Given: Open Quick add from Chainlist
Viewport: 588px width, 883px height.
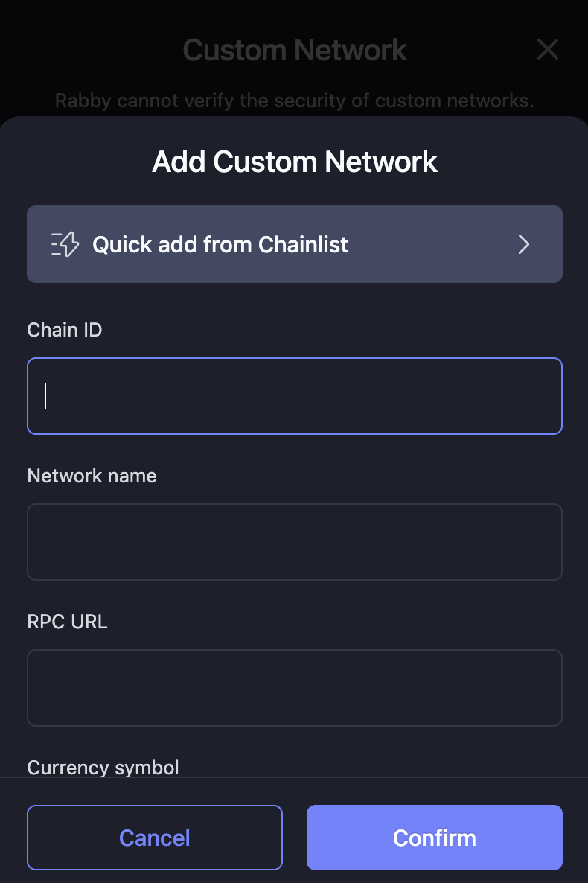Looking at the screenshot, I should pos(294,244).
